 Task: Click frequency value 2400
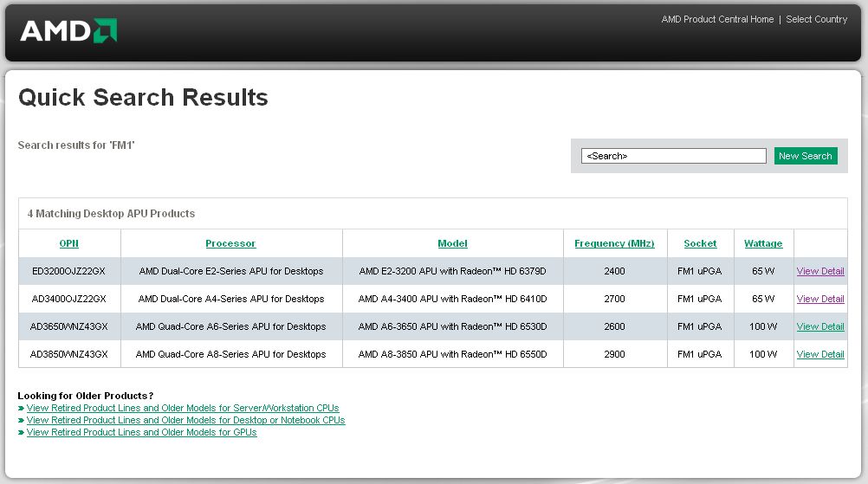[614, 271]
